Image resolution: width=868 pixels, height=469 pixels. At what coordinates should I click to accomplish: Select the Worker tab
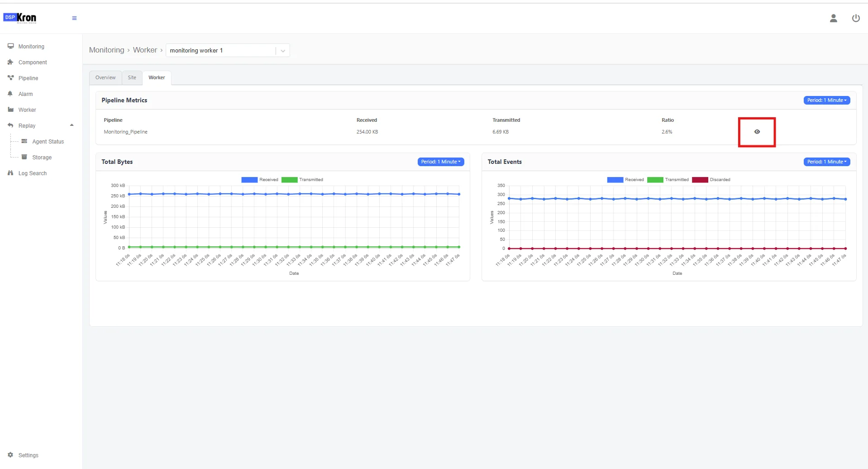pos(157,77)
